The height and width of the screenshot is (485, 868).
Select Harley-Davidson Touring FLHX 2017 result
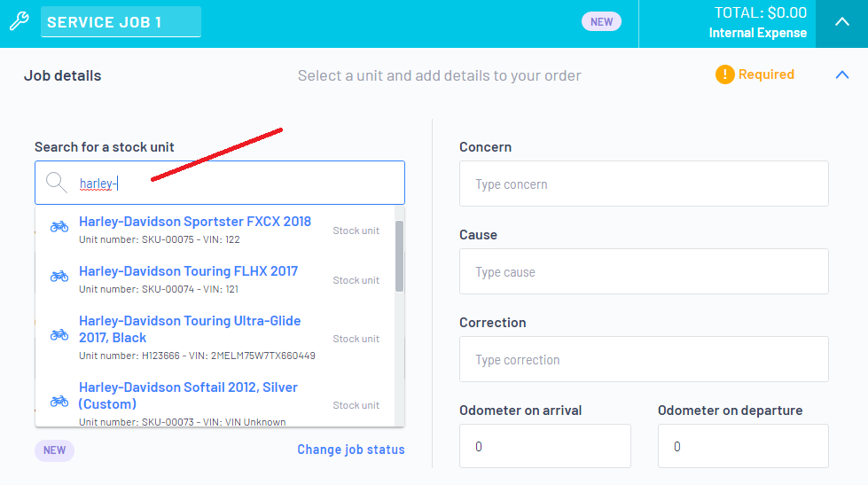[216, 279]
